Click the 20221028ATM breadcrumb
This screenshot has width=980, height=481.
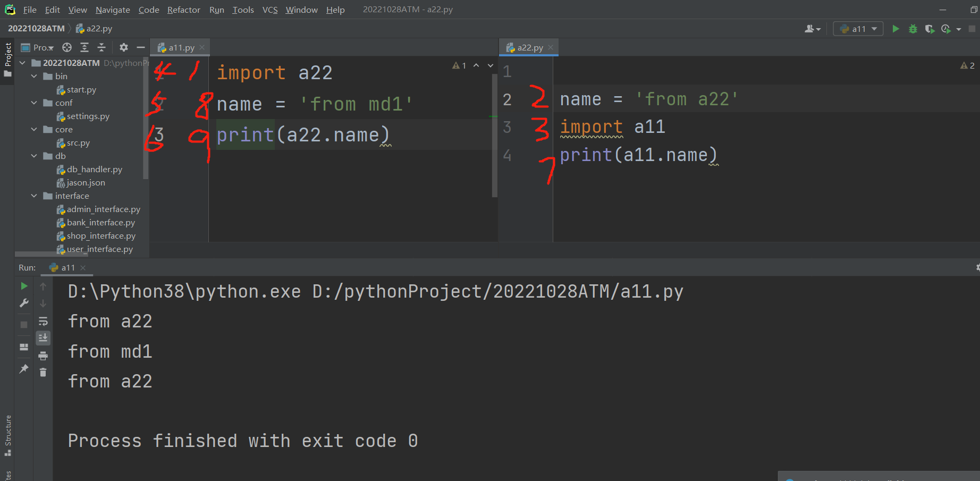(x=36, y=28)
